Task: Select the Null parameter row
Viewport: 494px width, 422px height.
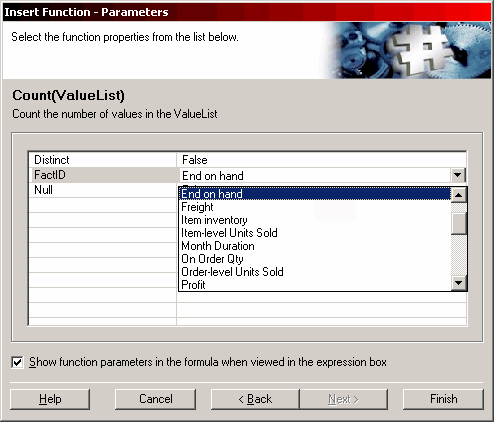Action: (102, 190)
